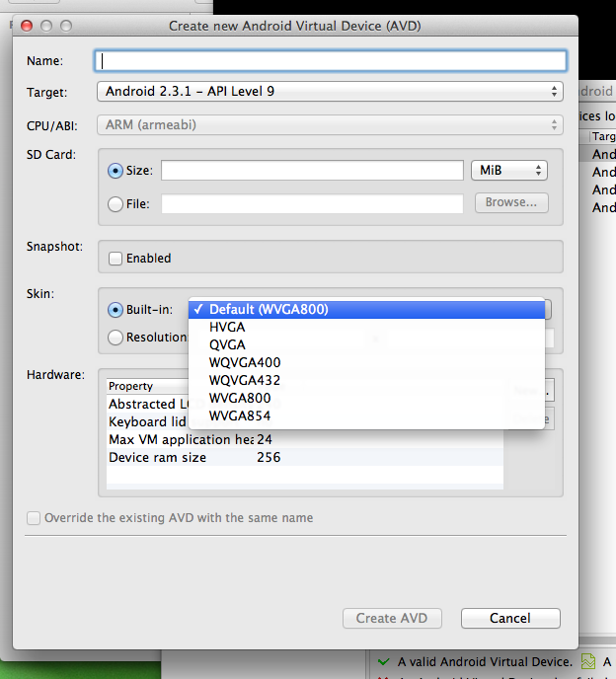Choose Default (WVGA800) from skin list
Viewport: 616px width, 679px height.
tap(366, 310)
